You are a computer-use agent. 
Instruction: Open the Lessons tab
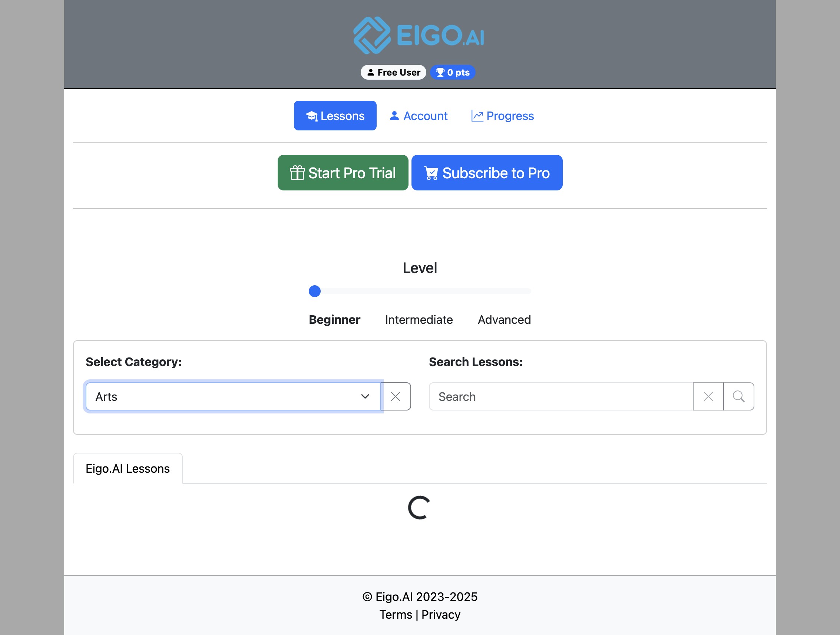(x=335, y=116)
